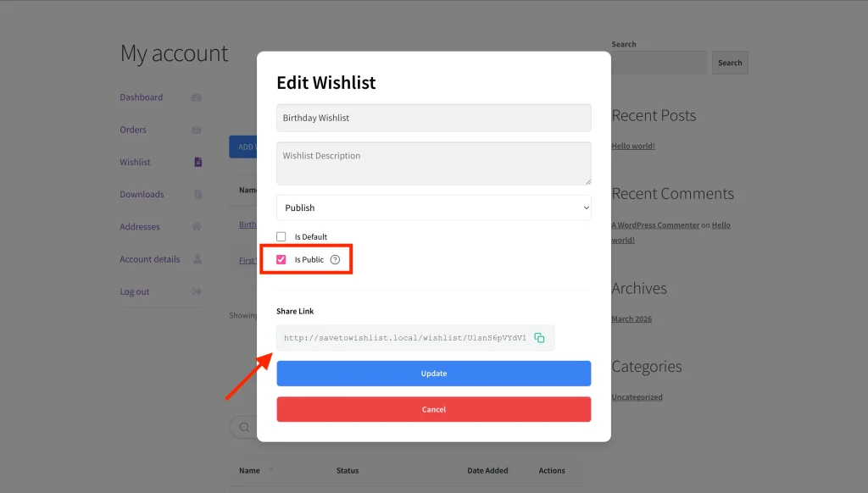
Task: Click the Birthday Wishlist name field
Action: 433,118
